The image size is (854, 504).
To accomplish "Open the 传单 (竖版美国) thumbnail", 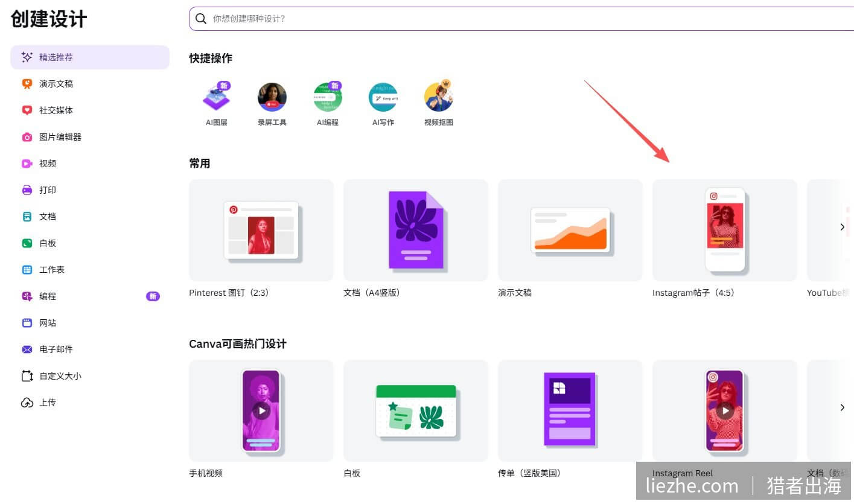I will 570,410.
